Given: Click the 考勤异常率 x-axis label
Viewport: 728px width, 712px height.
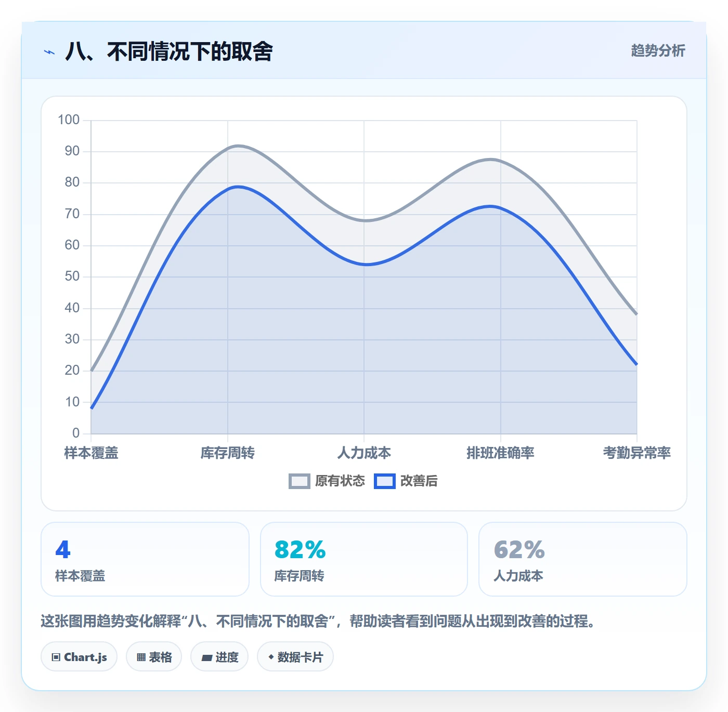Looking at the screenshot, I should pos(636,453).
